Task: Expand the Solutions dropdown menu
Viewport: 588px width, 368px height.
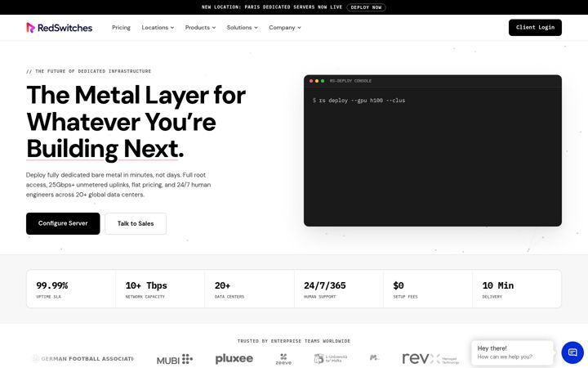Action: (243, 28)
